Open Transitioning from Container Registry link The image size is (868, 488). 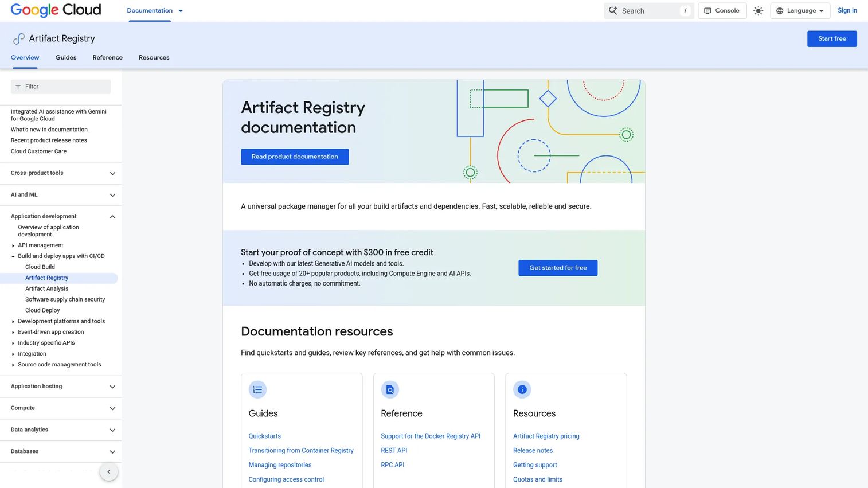(301, 451)
